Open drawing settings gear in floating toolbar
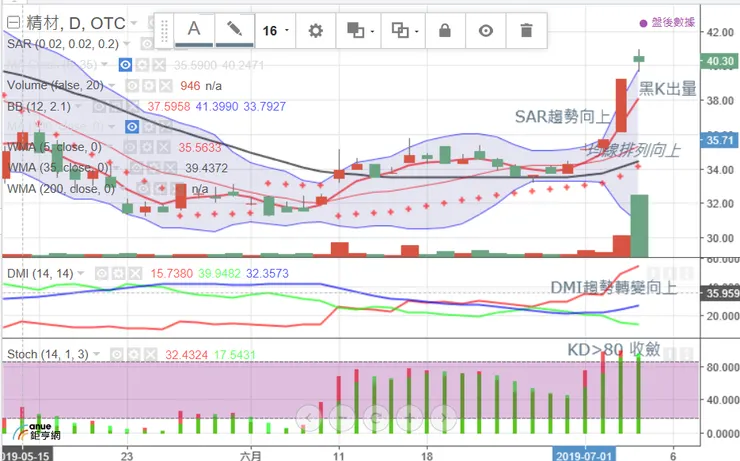Image resolution: width=740 pixels, height=461 pixels. point(316,31)
